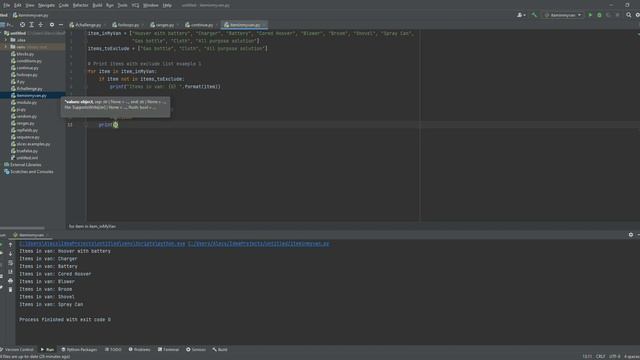Open Services tool window
Image resolution: width=640 pixels, height=360 pixels.
tap(196, 349)
